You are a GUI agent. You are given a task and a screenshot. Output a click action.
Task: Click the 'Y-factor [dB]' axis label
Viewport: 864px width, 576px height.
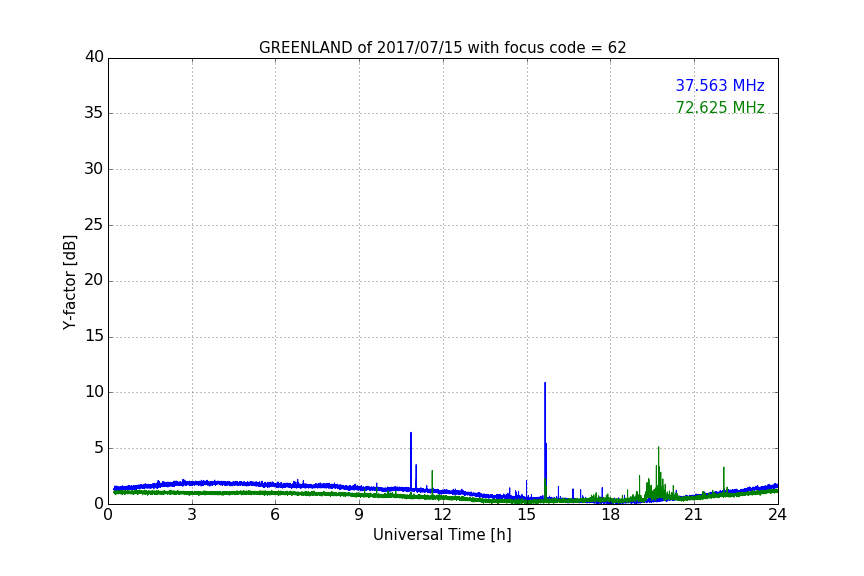click(69, 282)
